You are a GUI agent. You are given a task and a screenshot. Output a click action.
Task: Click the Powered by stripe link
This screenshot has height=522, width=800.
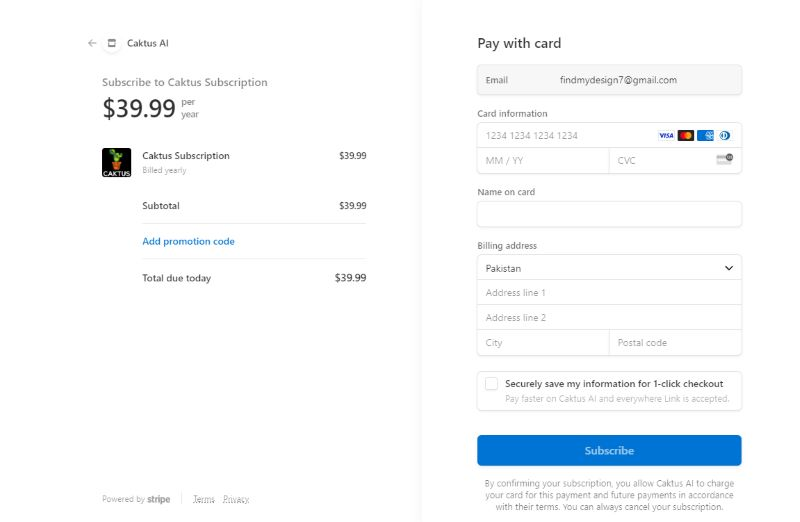pyautogui.click(x=136, y=499)
